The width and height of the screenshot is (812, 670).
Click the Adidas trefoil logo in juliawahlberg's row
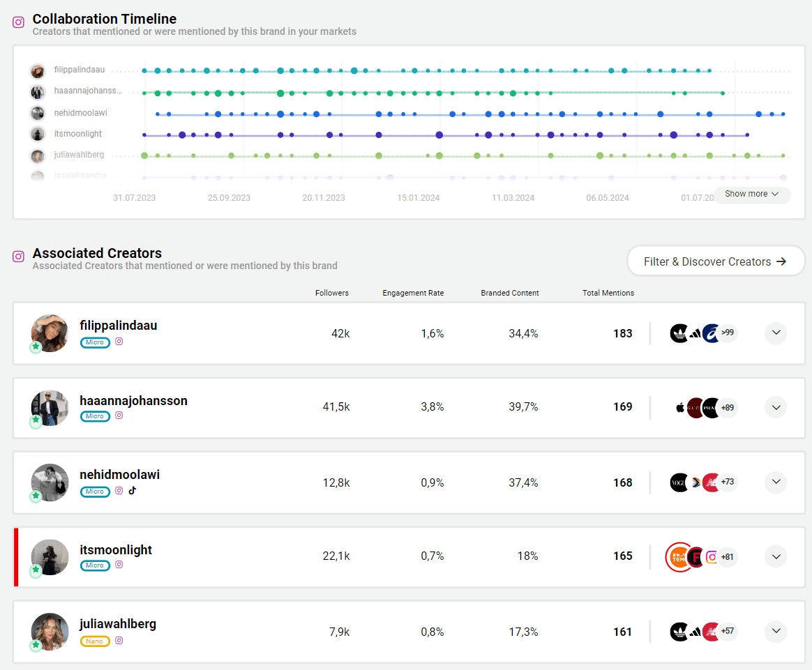tap(679, 632)
